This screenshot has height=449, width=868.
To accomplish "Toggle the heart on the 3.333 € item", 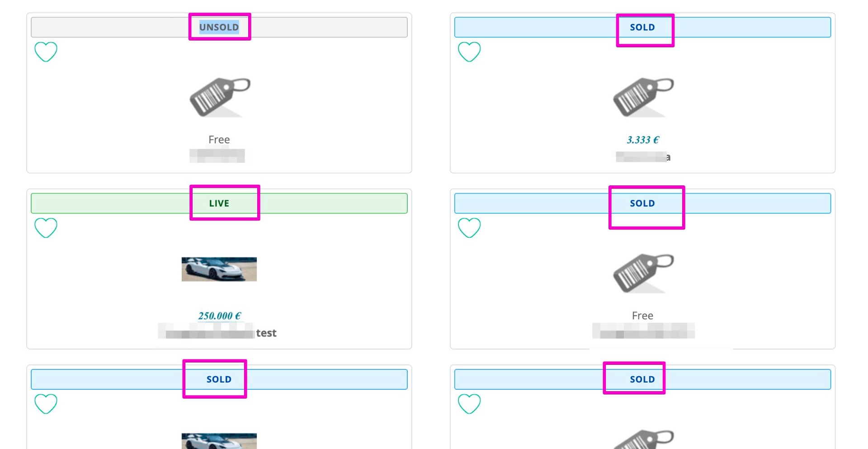I will click(469, 52).
